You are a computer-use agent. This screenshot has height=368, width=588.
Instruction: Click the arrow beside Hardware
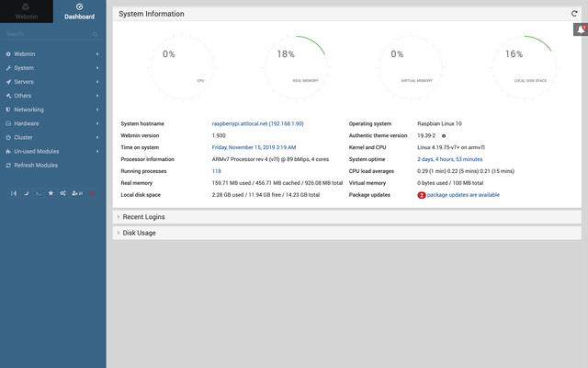pyautogui.click(x=97, y=123)
